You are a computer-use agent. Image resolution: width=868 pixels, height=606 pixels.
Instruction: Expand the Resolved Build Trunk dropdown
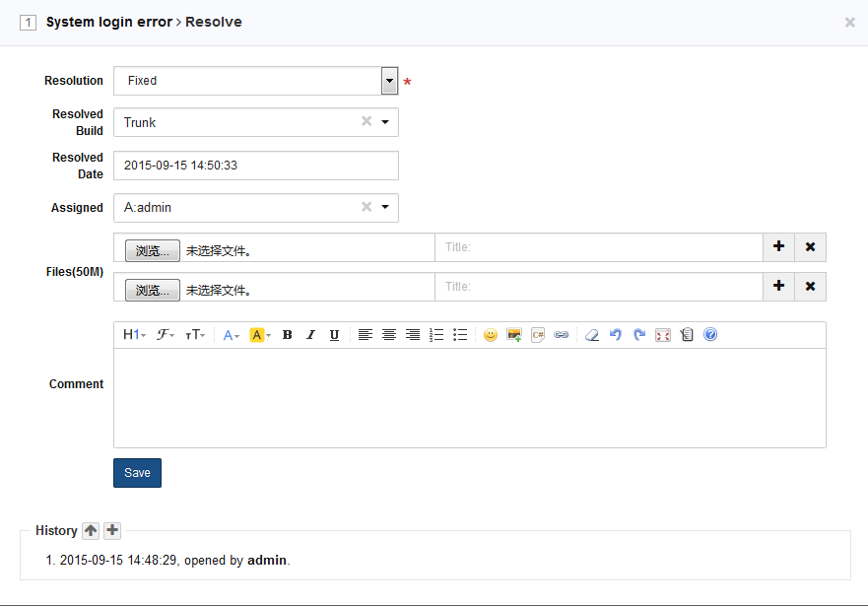pos(384,122)
